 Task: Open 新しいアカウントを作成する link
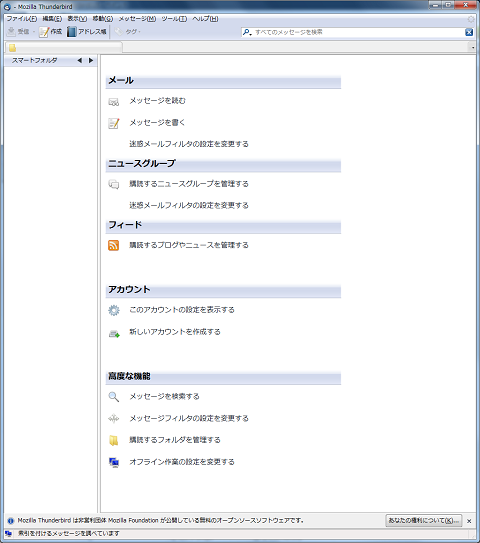coord(175,332)
